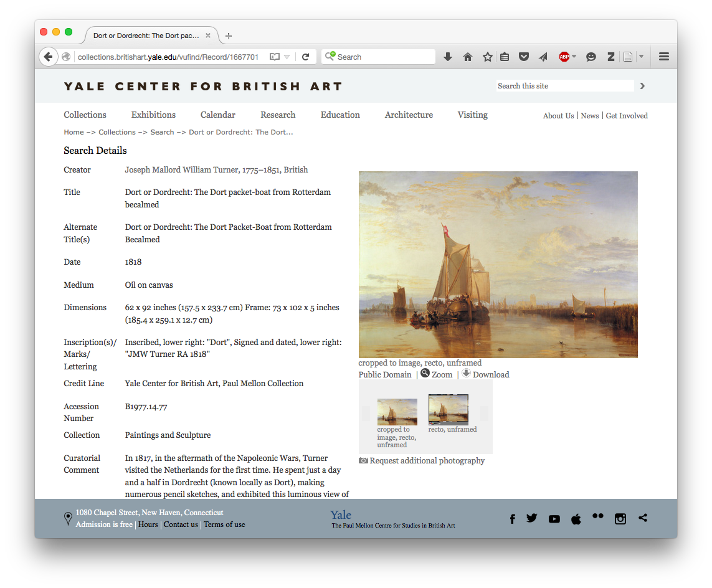Click the save page document icon
Image resolution: width=712 pixels, height=588 pixels.
[628, 57]
